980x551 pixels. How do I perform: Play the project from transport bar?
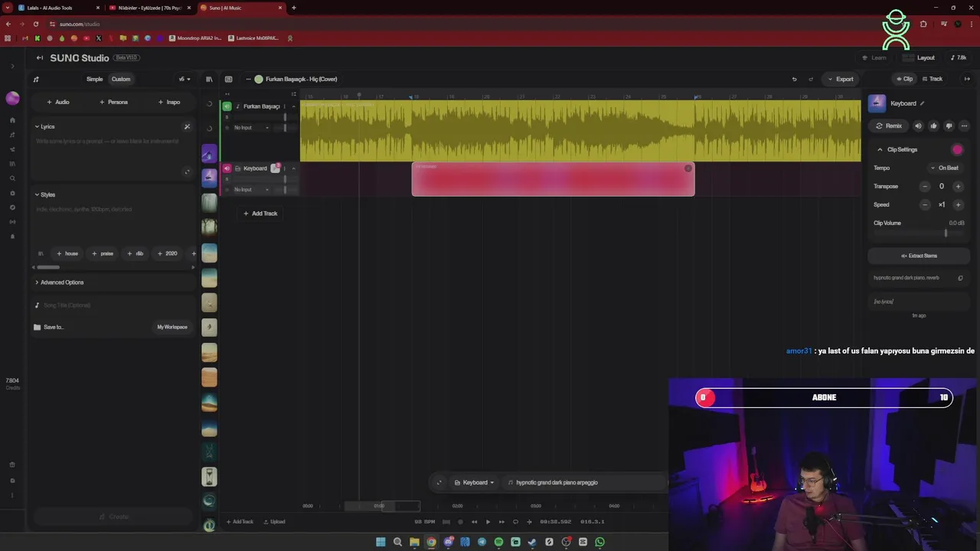coord(488,522)
